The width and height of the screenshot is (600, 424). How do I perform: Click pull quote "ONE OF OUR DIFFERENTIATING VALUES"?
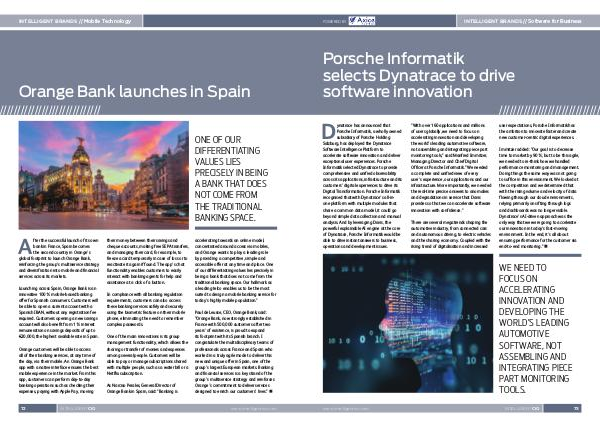point(232,178)
